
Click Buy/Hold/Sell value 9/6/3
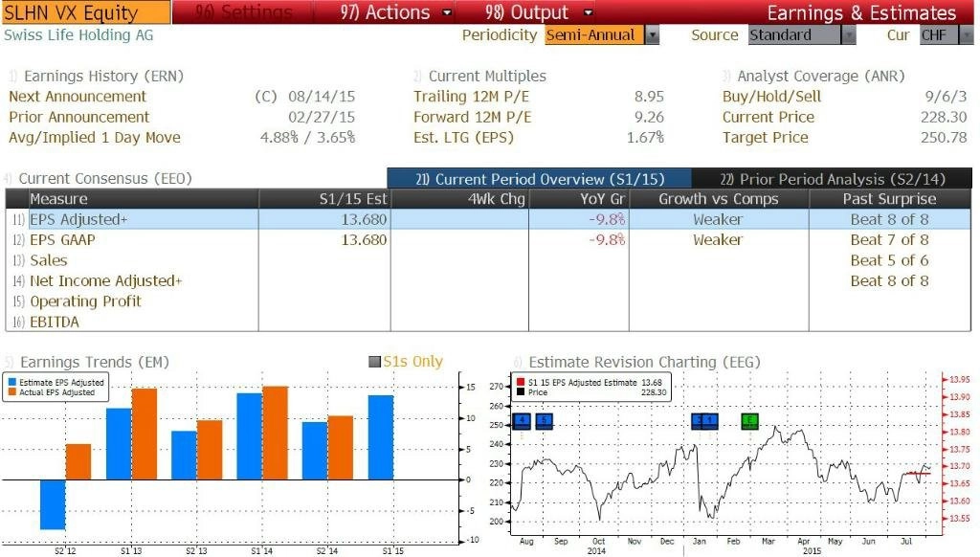(946, 97)
